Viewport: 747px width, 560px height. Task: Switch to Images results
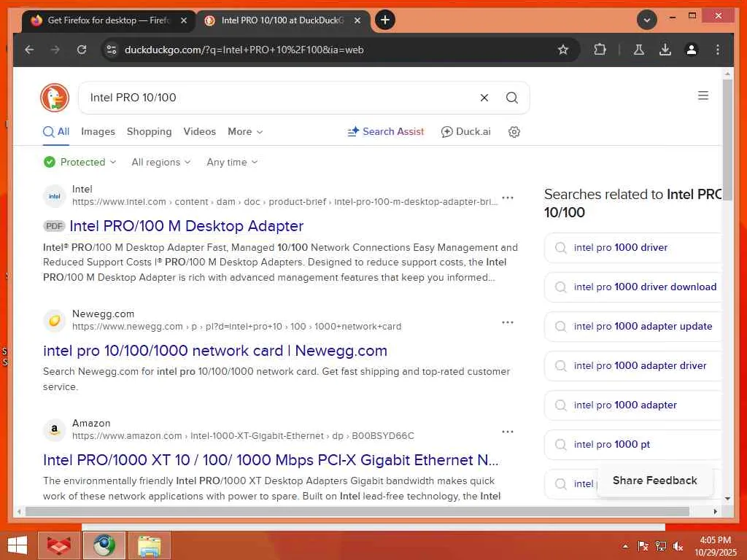98,132
